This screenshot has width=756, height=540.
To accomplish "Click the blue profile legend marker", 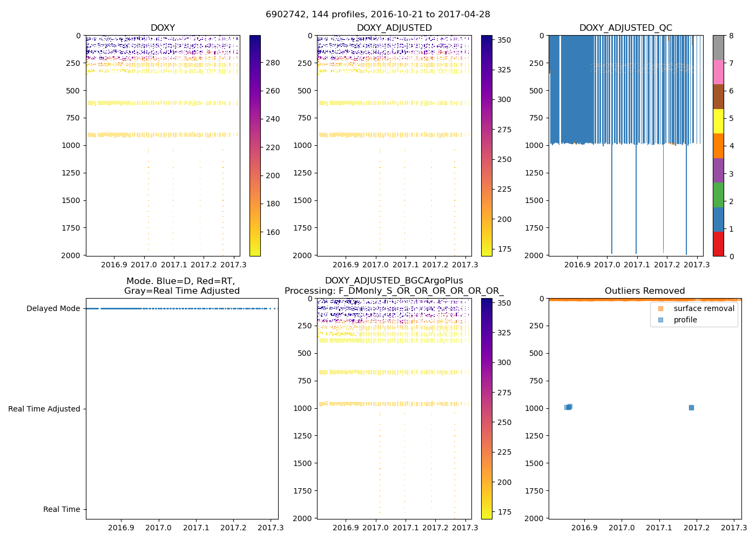I will 660,320.
